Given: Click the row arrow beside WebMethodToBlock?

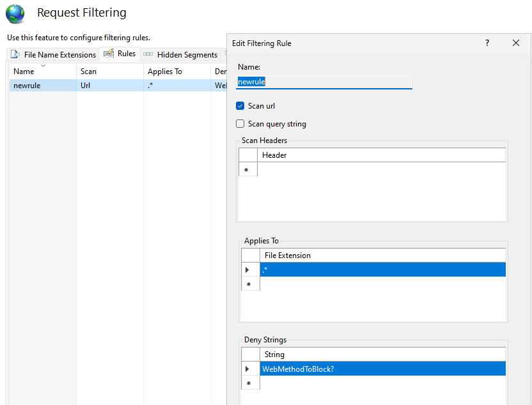Looking at the screenshot, I should [248, 369].
